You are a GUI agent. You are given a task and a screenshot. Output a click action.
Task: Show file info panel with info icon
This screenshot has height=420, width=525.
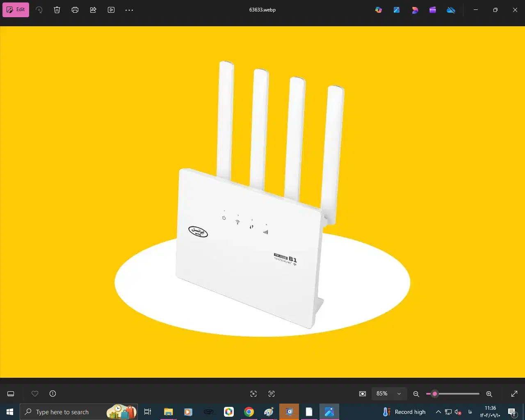point(52,394)
